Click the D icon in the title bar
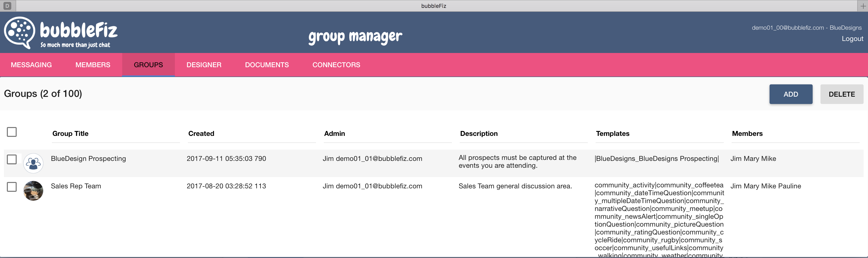868x258 pixels. (7, 6)
